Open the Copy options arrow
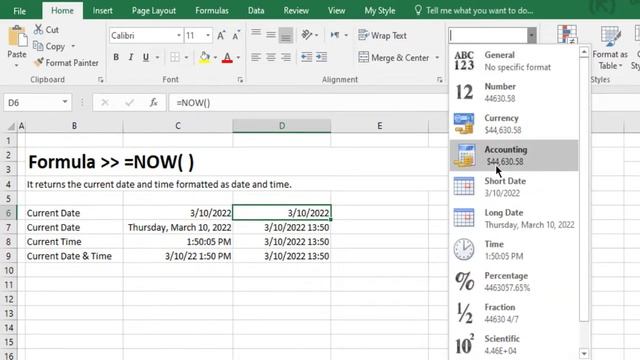The image size is (640, 360). 73,46
